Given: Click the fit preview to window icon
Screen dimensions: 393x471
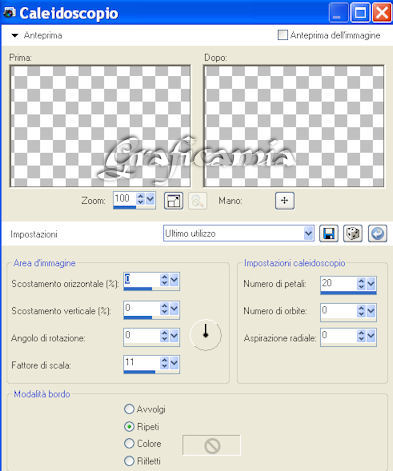Looking at the screenshot, I should point(173,201).
